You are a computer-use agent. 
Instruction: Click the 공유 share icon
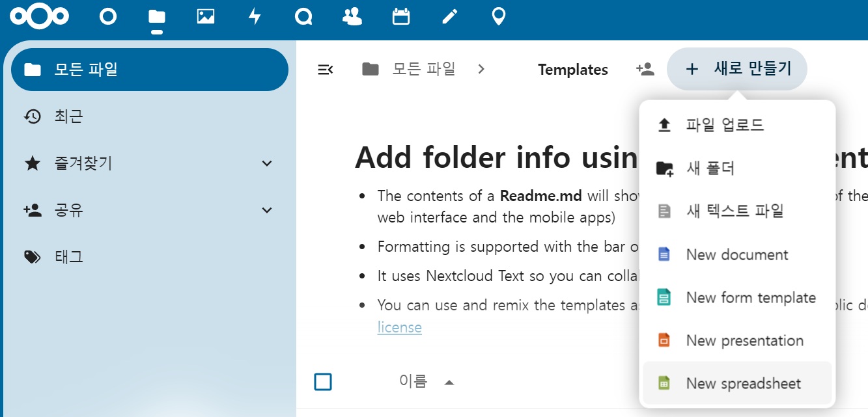[x=33, y=210]
